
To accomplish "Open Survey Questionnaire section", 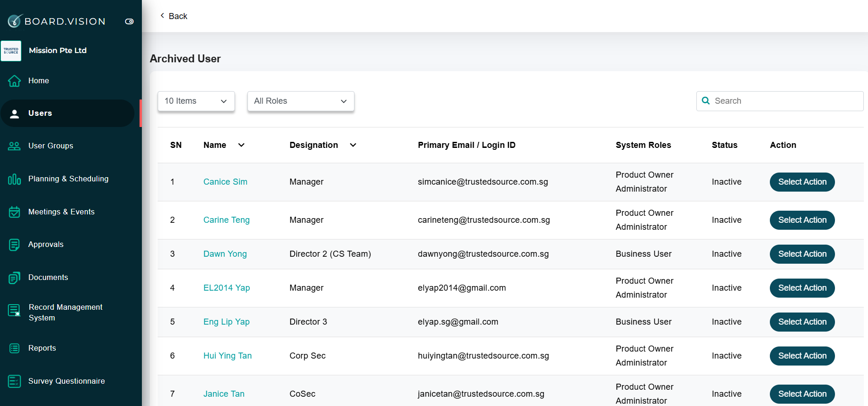I will click(x=67, y=381).
